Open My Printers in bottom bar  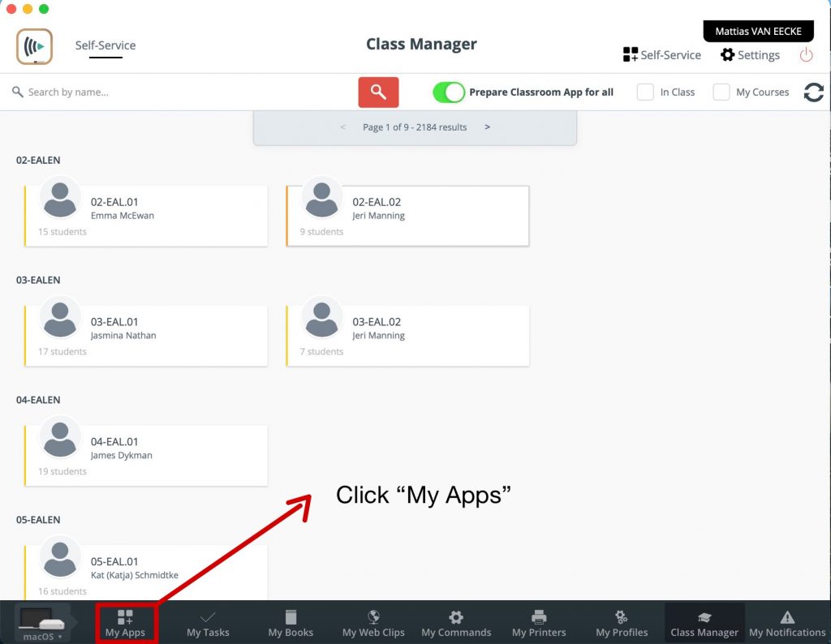(539, 623)
